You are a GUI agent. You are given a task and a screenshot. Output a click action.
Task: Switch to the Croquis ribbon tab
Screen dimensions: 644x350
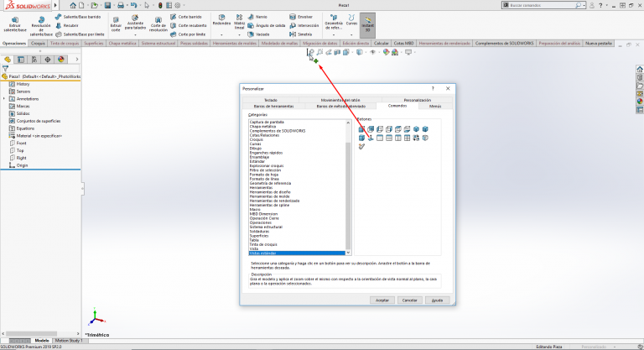[38, 43]
